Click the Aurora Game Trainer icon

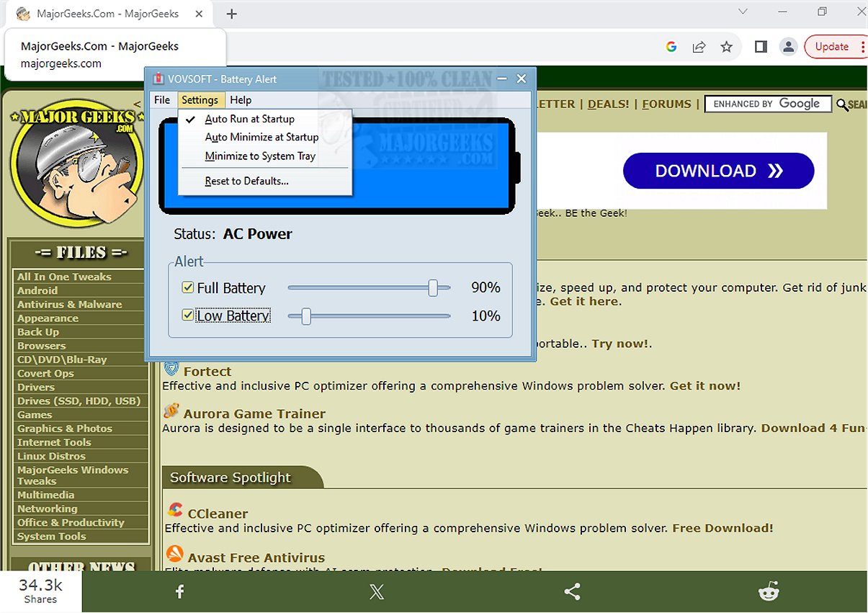click(x=171, y=411)
